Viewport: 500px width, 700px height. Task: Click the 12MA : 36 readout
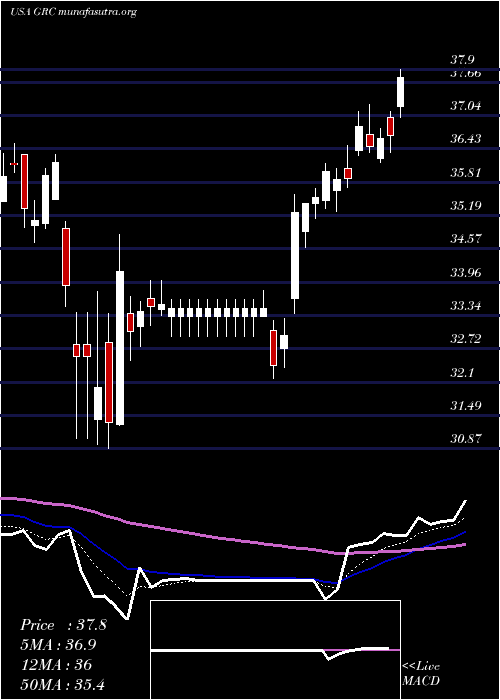(x=56, y=665)
